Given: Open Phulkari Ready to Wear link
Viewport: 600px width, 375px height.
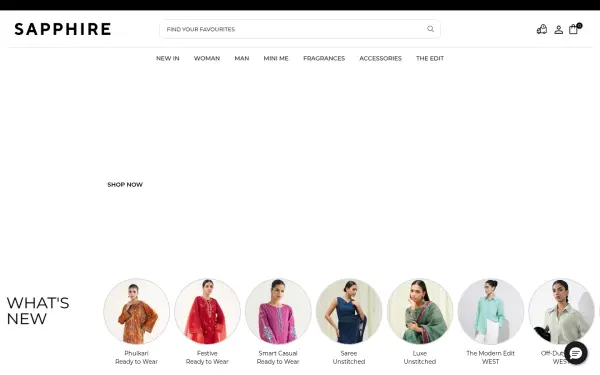Looking at the screenshot, I should click(136, 357).
